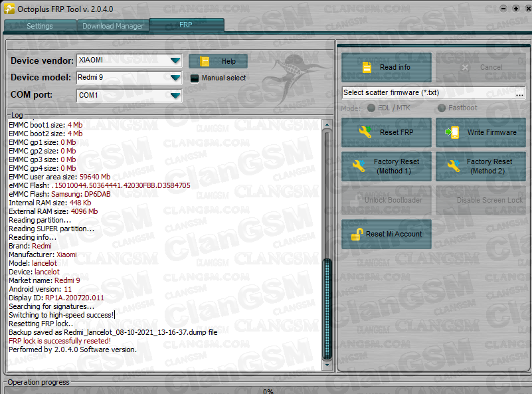Switch to the Settings tab
This screenshot has height=394, width=532.
tap(40, 26)
